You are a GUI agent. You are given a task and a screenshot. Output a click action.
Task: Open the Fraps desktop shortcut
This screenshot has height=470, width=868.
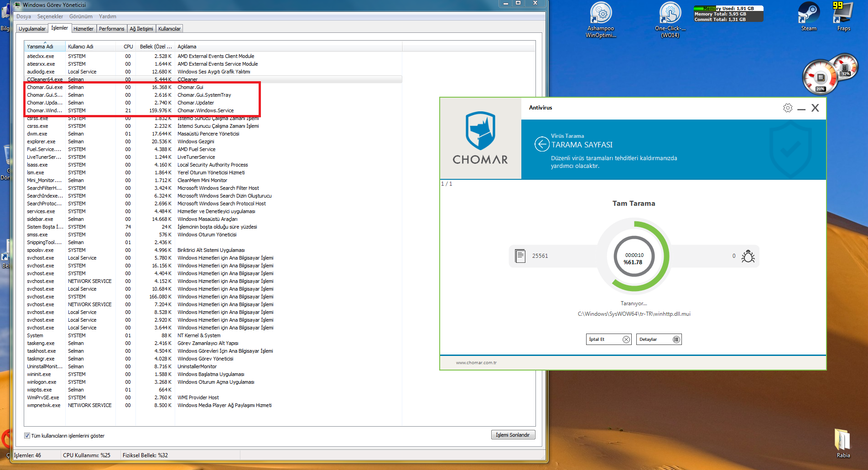[843, 16]
